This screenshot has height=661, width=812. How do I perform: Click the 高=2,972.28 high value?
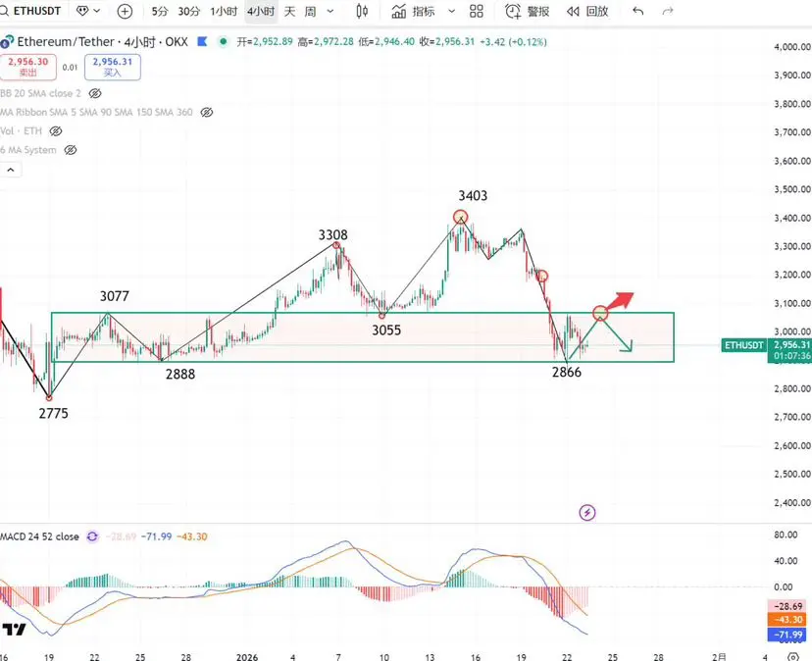pos(326,42)
